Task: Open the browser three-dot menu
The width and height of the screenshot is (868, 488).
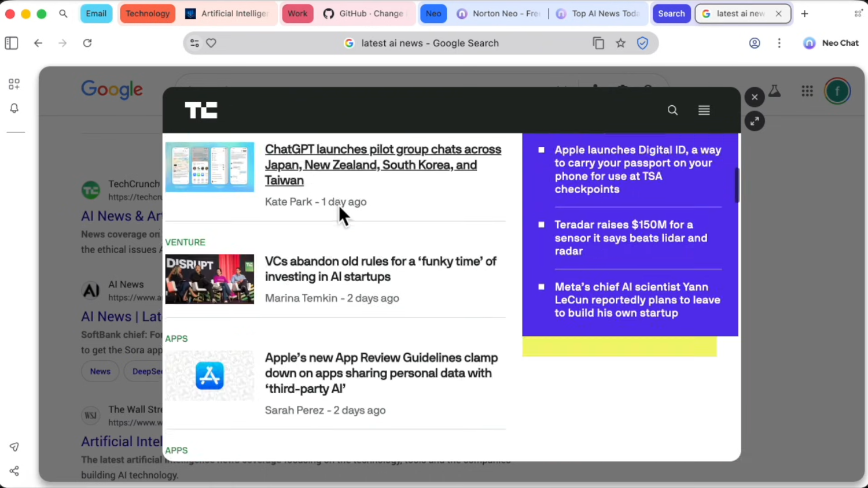Action: click(779, 43)
